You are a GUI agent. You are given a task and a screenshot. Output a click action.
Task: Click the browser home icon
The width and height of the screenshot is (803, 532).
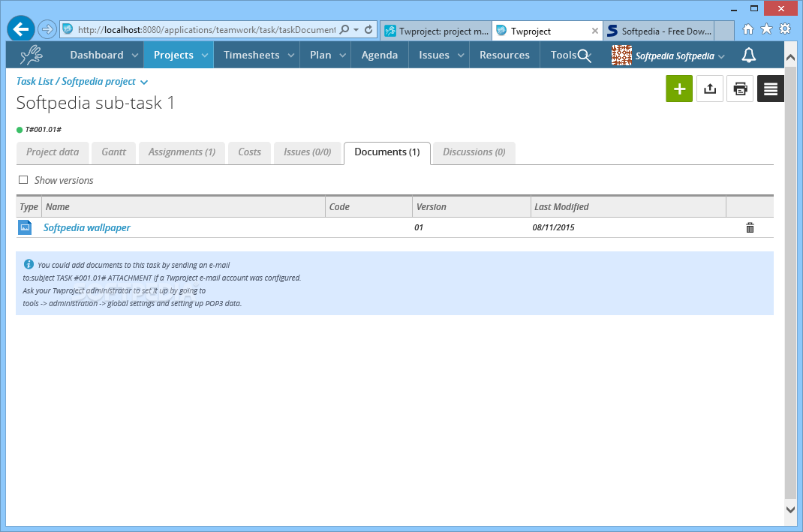pos(748,29)
